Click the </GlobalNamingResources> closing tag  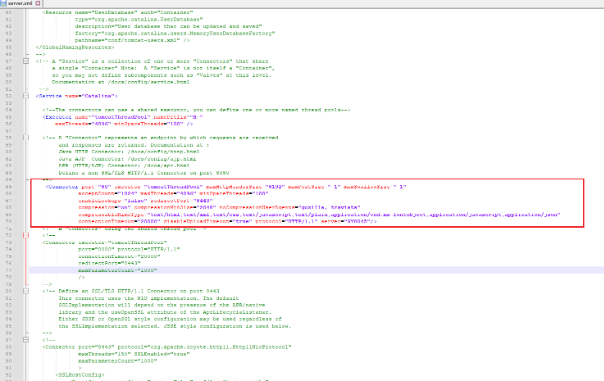[x=75, y=47]
